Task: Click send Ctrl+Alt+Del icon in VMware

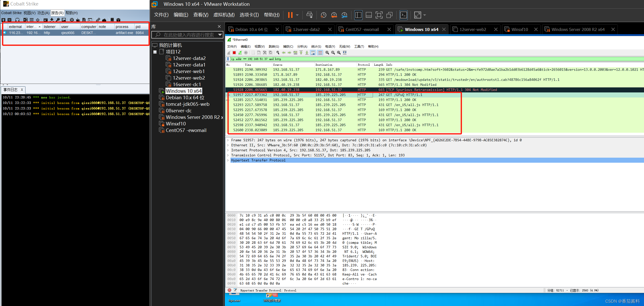Action: 309,15
